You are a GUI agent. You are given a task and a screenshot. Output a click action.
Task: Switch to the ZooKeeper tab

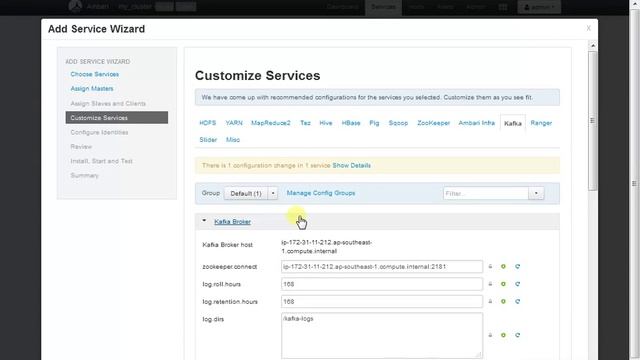[433, 123]
